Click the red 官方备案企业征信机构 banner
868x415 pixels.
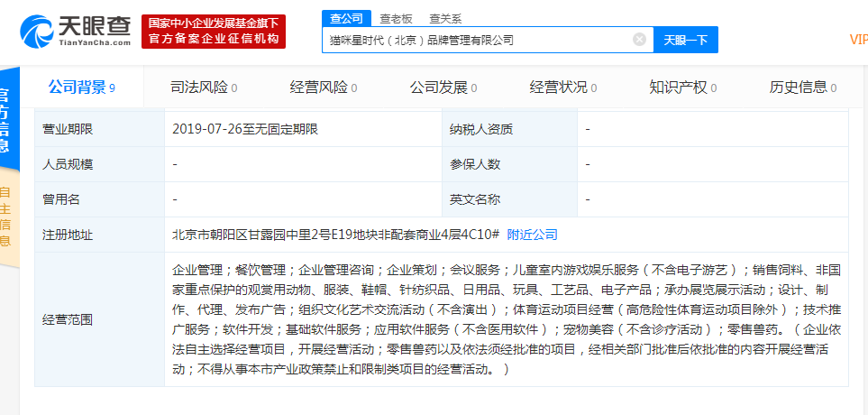tap(213, 32)
